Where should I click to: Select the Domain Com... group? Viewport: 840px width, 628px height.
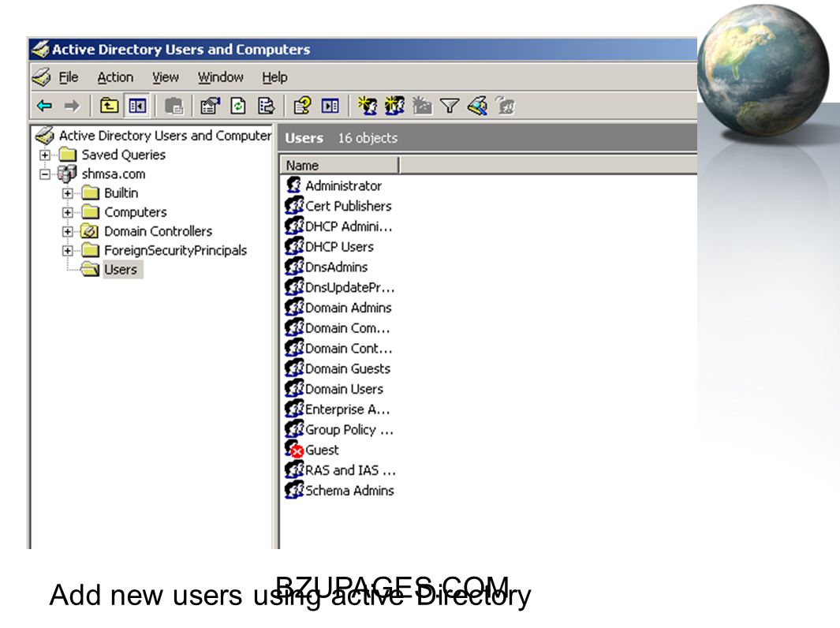click(x=348, y=328)
